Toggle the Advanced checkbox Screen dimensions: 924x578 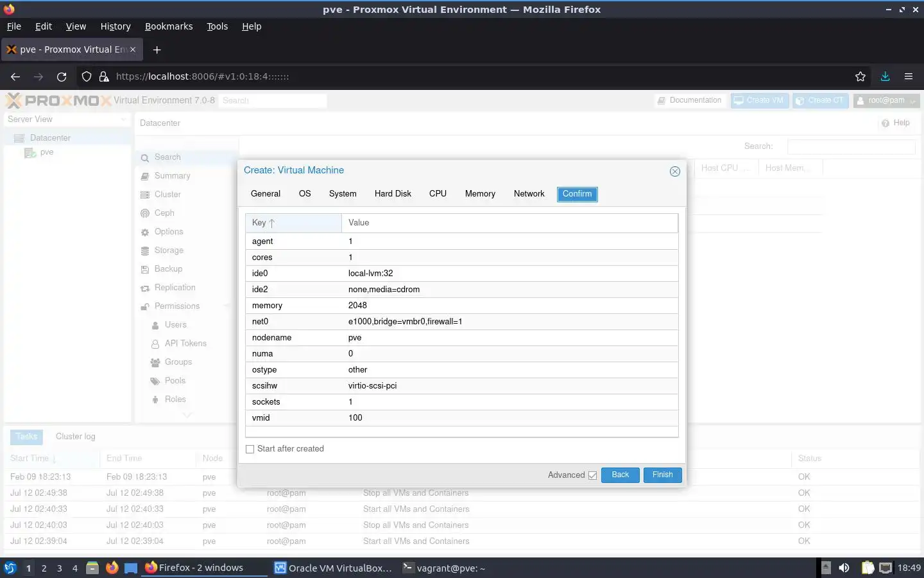592,475
